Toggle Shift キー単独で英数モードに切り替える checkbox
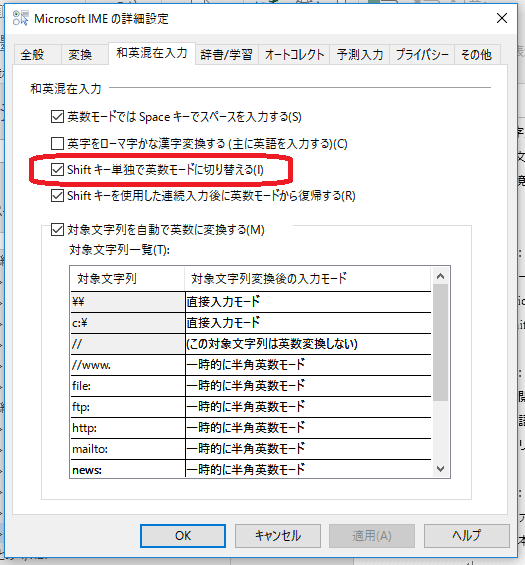This screenshot has height=565, width=525. coord(57,169)
